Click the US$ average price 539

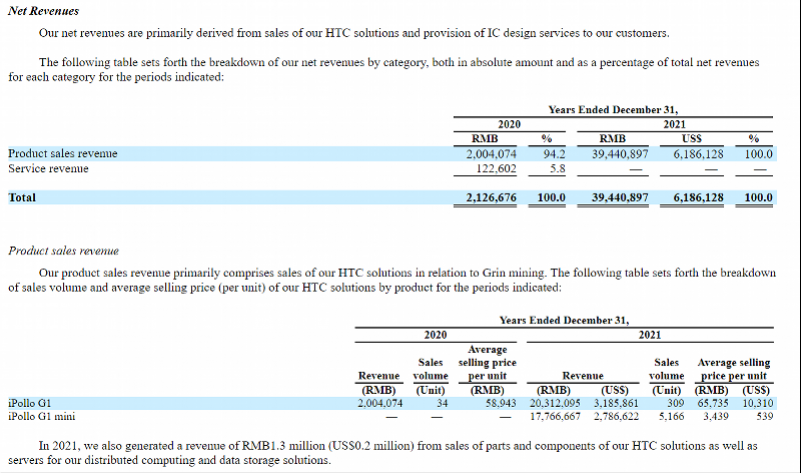pyautogui.click(x=765, y=416)
